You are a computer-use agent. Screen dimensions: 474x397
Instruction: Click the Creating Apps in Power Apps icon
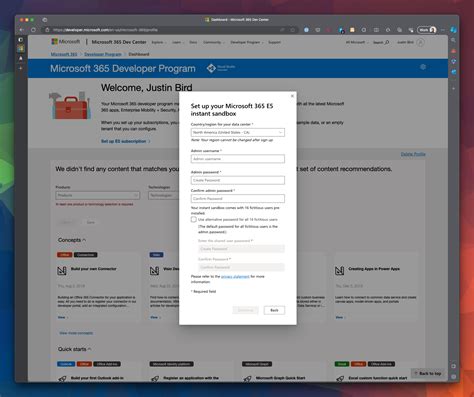point(339,270)
